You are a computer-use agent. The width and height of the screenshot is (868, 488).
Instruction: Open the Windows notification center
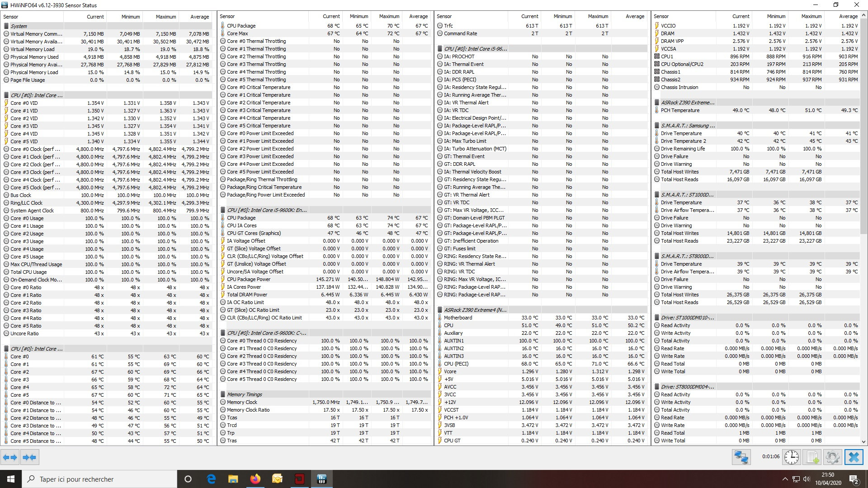pyautogui.click(x=854, y=479)
